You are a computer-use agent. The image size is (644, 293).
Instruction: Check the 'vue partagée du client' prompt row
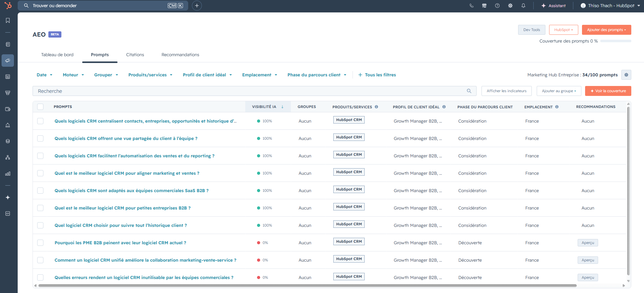(x=40, y=138)
